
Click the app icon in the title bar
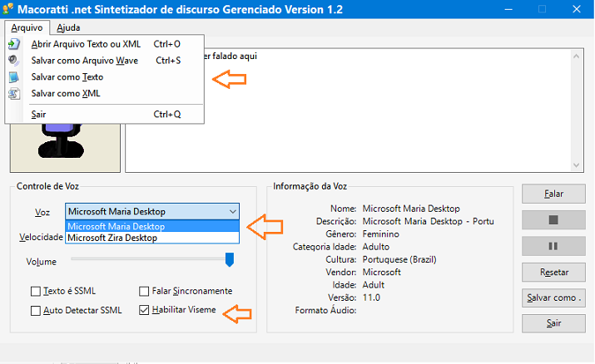pyautogui.click(x=7, y=8)
